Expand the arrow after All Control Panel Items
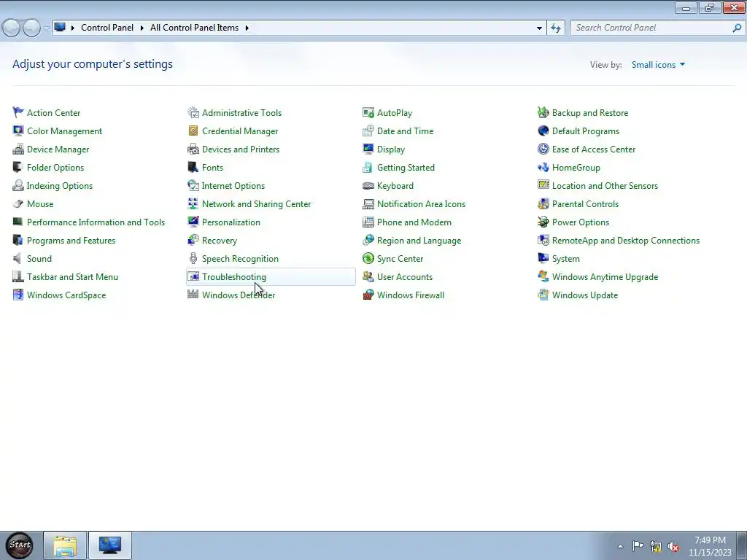The height and width of the screenshot is (560, 747). (247, 28)
